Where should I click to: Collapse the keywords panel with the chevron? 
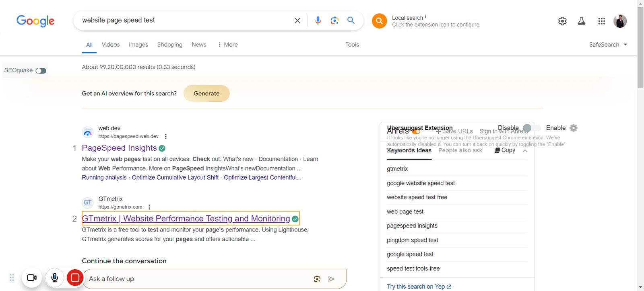525,151
